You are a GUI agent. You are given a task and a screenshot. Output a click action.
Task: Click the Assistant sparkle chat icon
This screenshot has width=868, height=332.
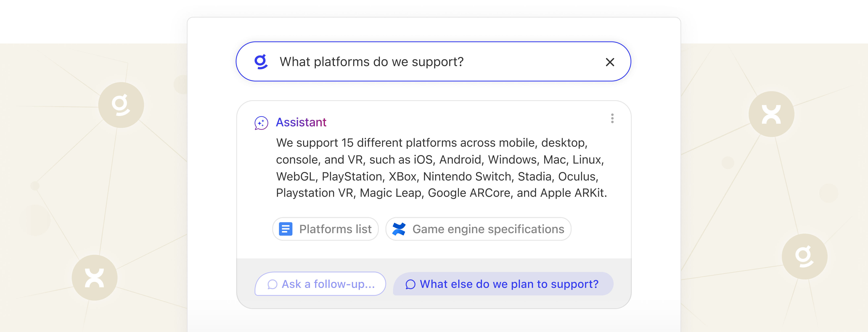pyautogui.click(x=261, y=123)
